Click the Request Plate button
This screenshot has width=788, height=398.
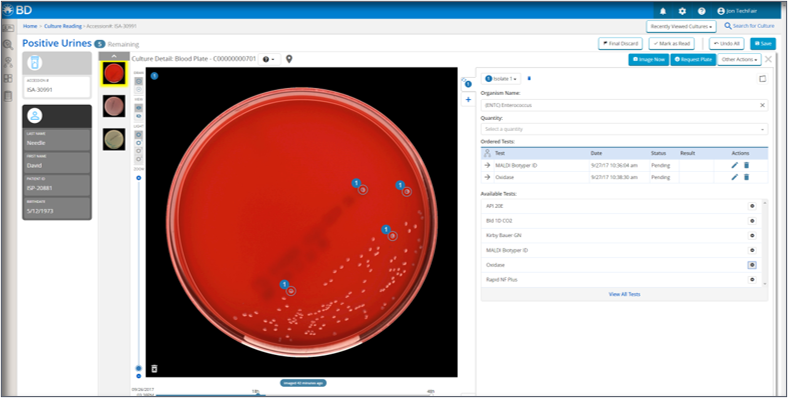(x=693, y=59)
